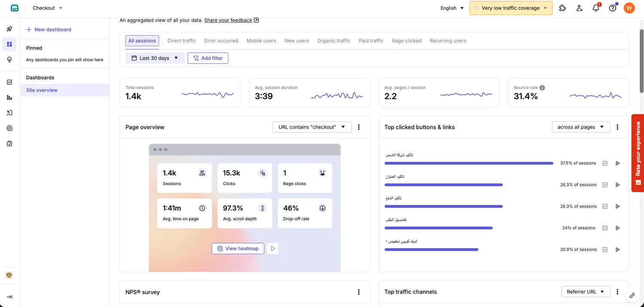Select the Error occurred segment tab
644x307 pixels.
(x=221, y=41)
